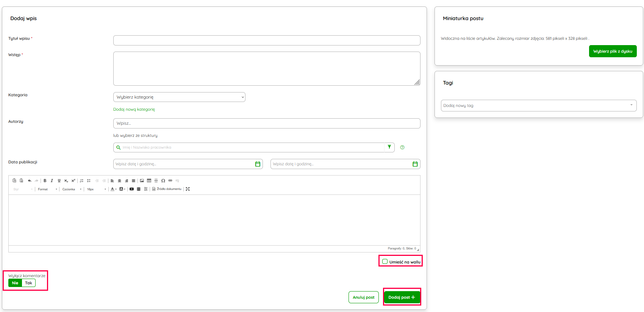Click 'Źródło dokumentu' source view
The height and width of the screenshot is (312, 644).
point(167,189)
